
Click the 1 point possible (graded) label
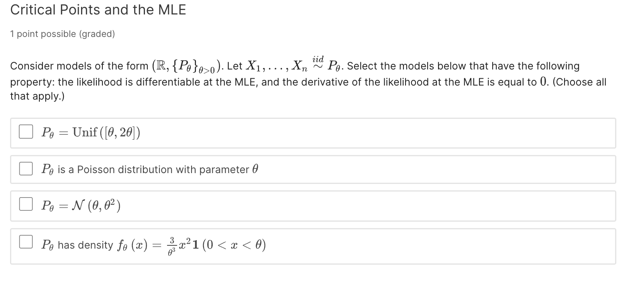[x=62, y=34]
